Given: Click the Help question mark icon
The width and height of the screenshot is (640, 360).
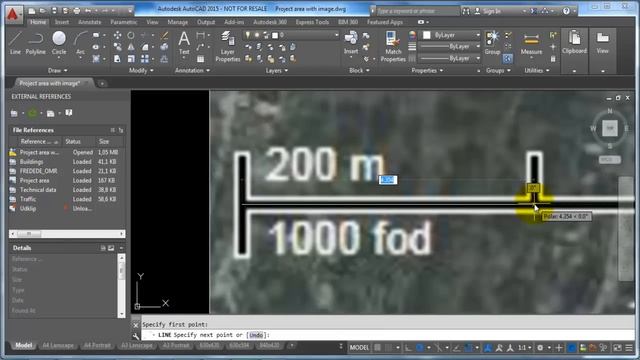Looking at the screenshot, I should point(566,11).
